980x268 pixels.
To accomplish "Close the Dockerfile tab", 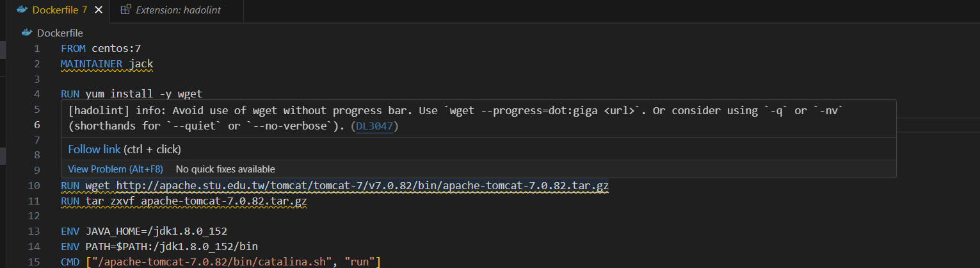I will click(x=98, y=10).
